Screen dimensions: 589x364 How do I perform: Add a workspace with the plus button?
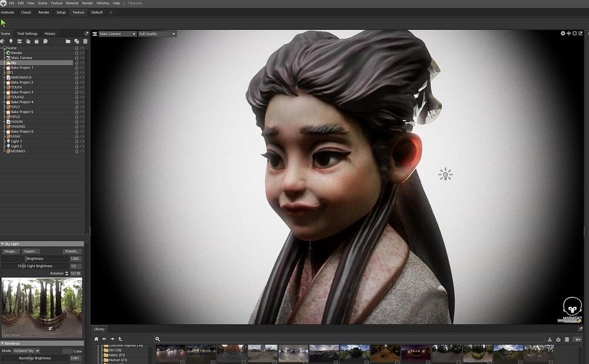(x=111, y=12)
